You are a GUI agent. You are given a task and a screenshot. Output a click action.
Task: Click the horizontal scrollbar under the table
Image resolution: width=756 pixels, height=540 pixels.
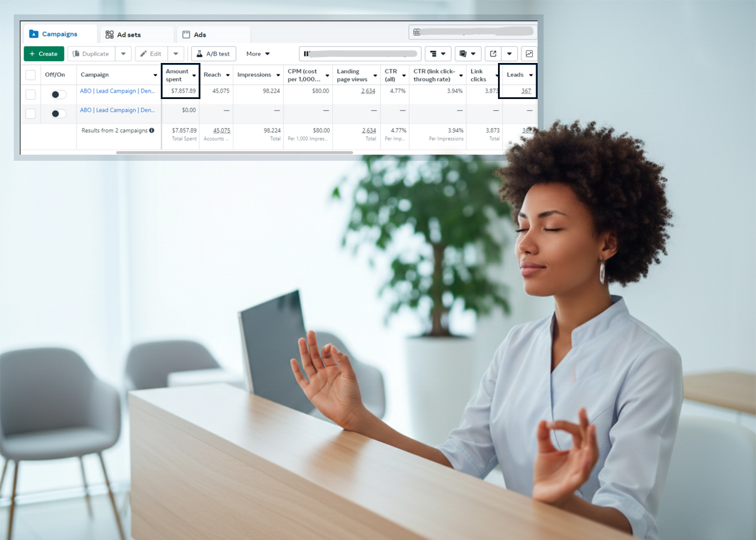(x=234, y=152)
